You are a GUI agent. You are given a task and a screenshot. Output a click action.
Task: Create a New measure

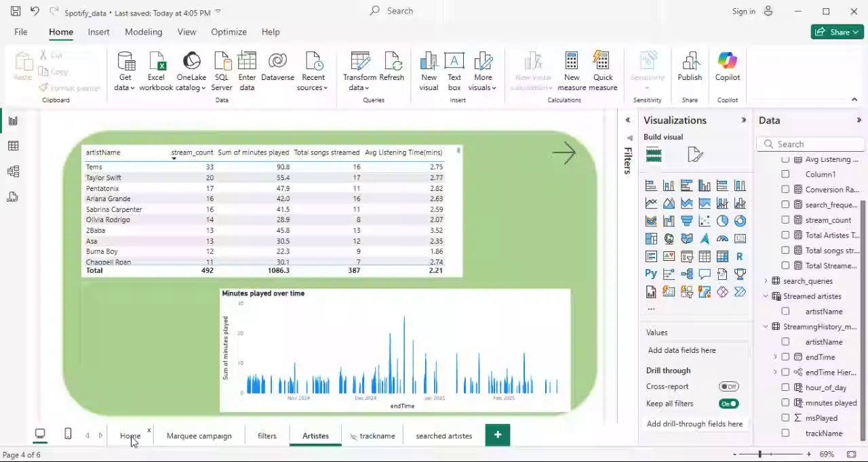572,71
